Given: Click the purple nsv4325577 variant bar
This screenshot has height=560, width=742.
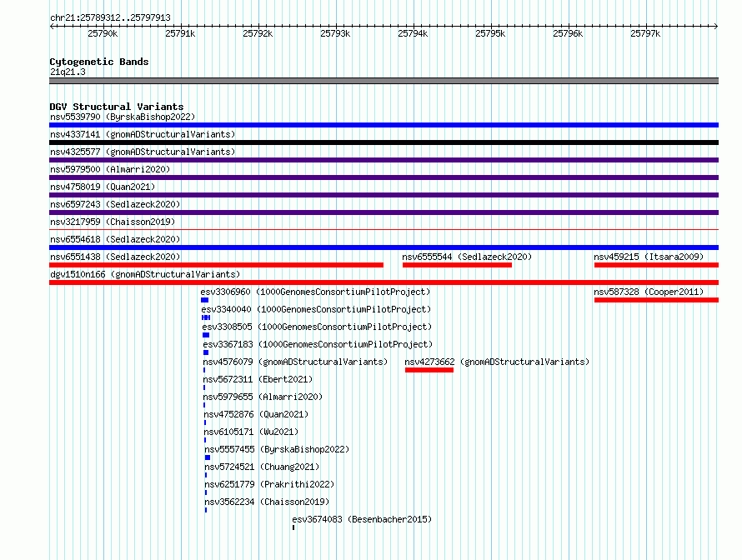Looking at the screenshot, I should click(x=384, y=160).
